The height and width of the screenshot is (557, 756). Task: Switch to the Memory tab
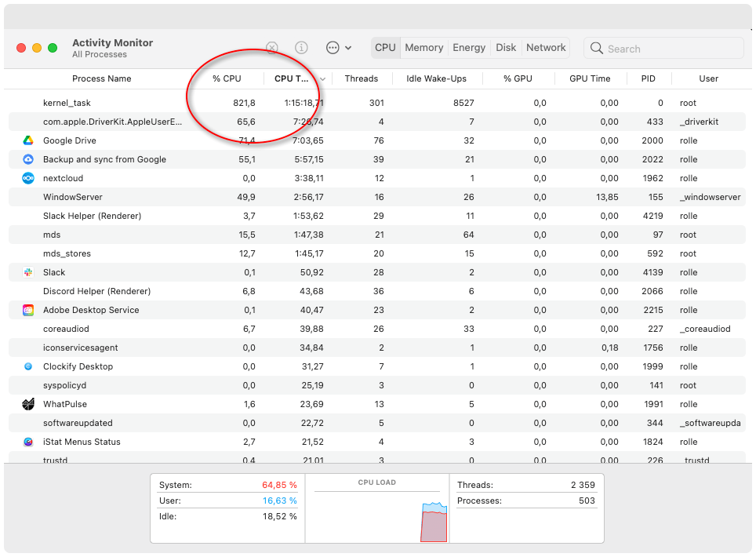coord(423,48)
